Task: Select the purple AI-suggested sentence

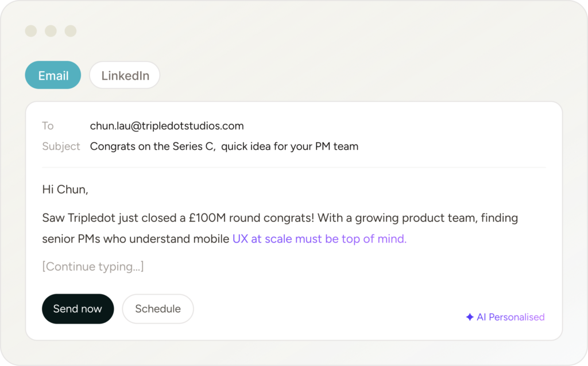Action: pos(319,239)
